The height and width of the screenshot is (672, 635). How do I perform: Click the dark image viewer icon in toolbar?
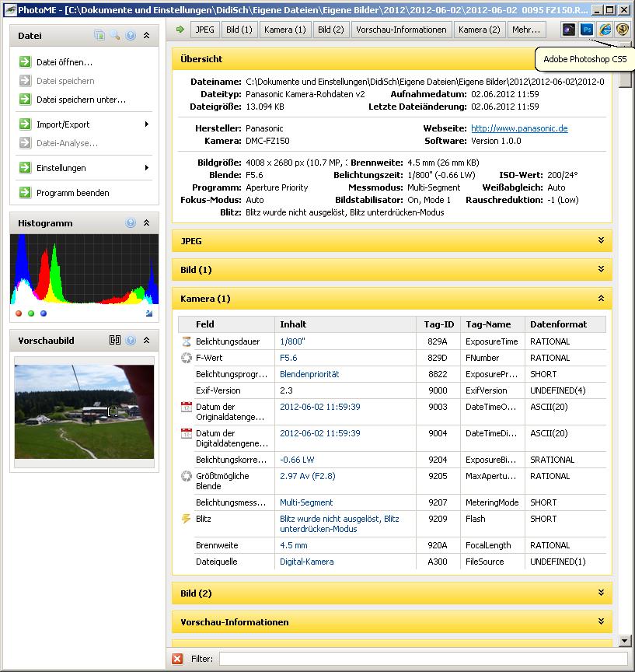pyautogui.click(x=569, y=30)
